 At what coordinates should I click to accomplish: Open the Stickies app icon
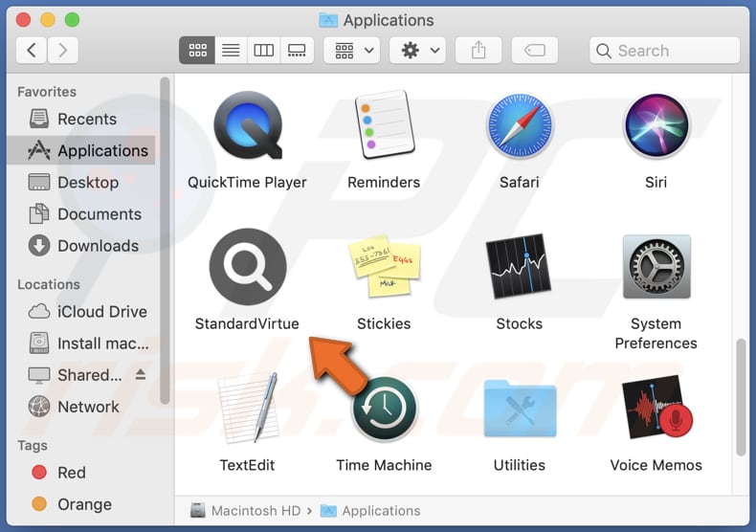(384, 265)
